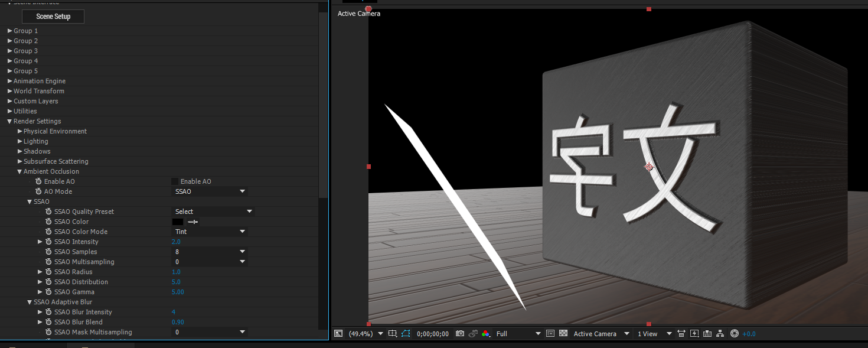Screen dimensions: 868x348
Task: Toggle the SSAO Intensity stopwatch
Action: pyautogui.click(x=48, y=242)
